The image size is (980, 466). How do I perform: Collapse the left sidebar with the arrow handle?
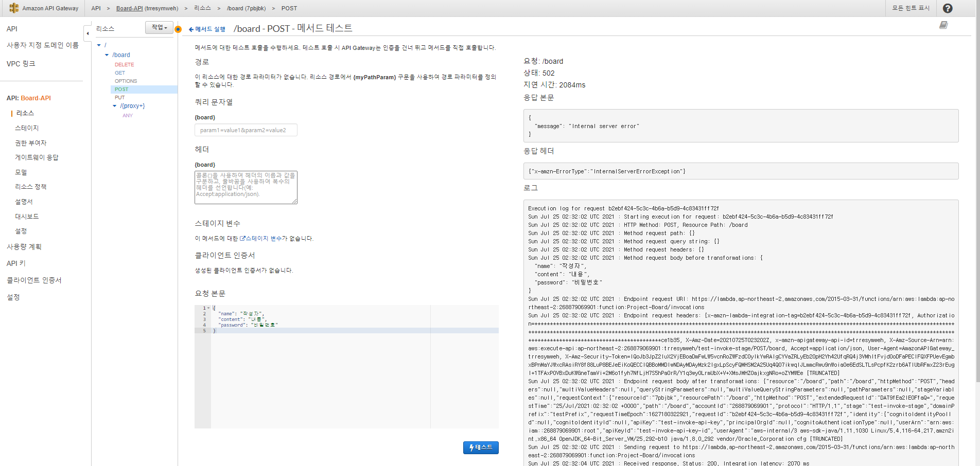pos(87,33)
